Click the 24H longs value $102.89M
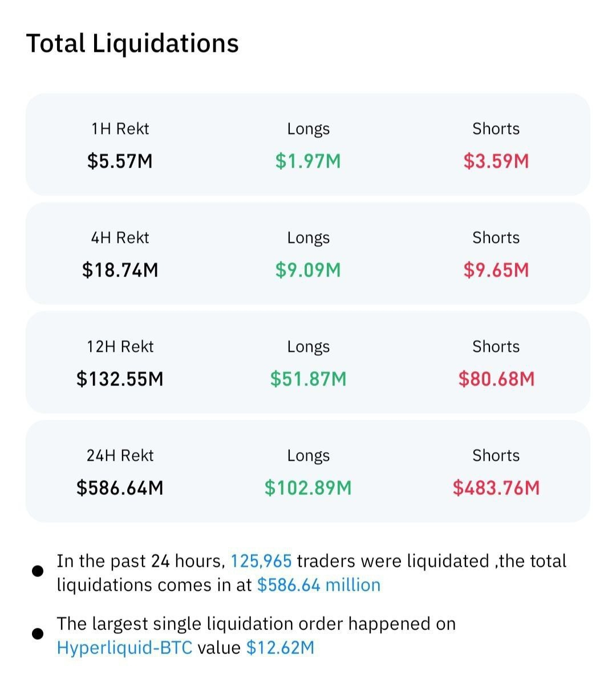 (x=308, y=488)
